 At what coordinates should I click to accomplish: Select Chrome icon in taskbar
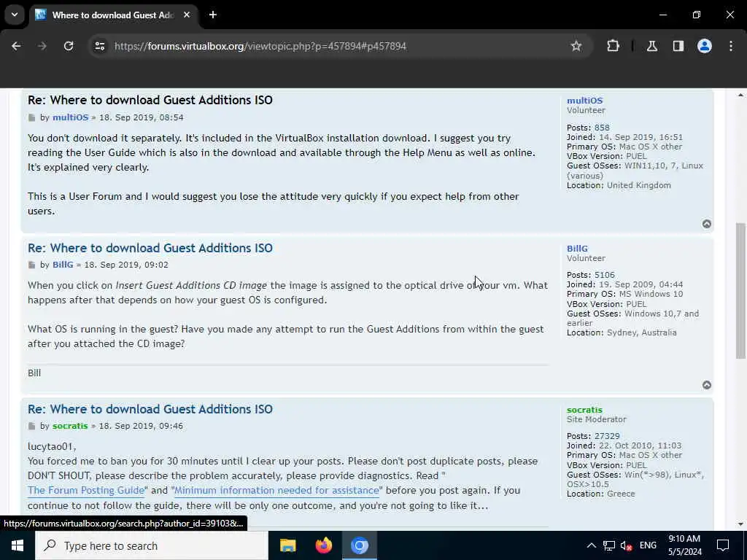pos(360,545)
